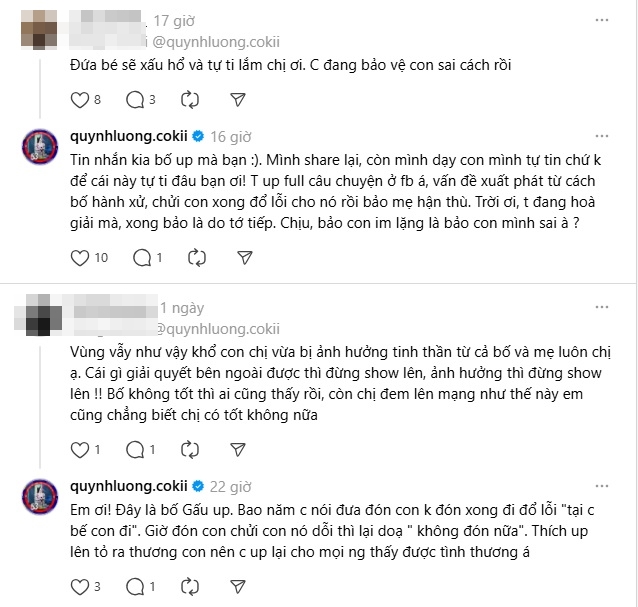The image size is (638, 607).
Task: Share the reply starting "Tin nhắn kia"
Action: [x=242, y=258]
